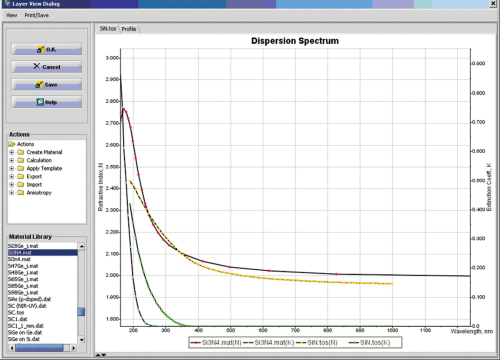
Task: Click the Dispersion Spectrum chart title
Action: pyautogui.click(x=295, y=41)
